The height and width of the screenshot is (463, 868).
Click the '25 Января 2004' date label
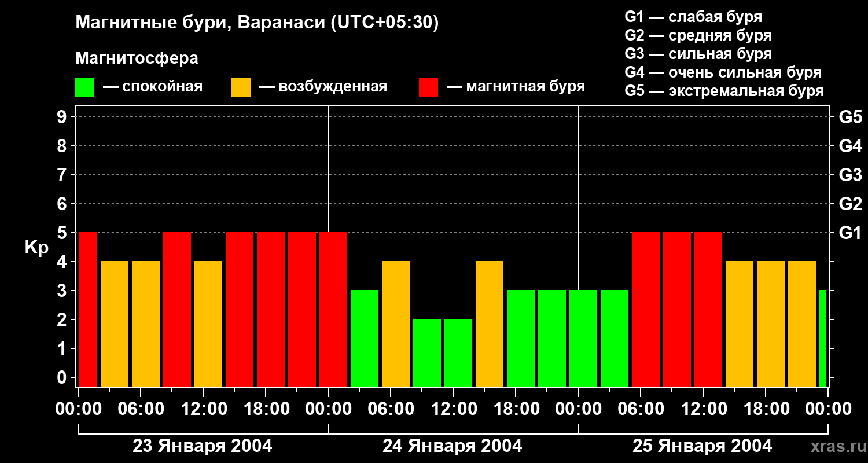[x=703, y=446]
